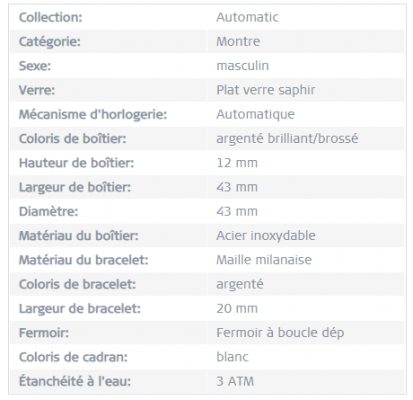Select the Automatique mechanism value
Screen dimensions: 413x400
255,114
